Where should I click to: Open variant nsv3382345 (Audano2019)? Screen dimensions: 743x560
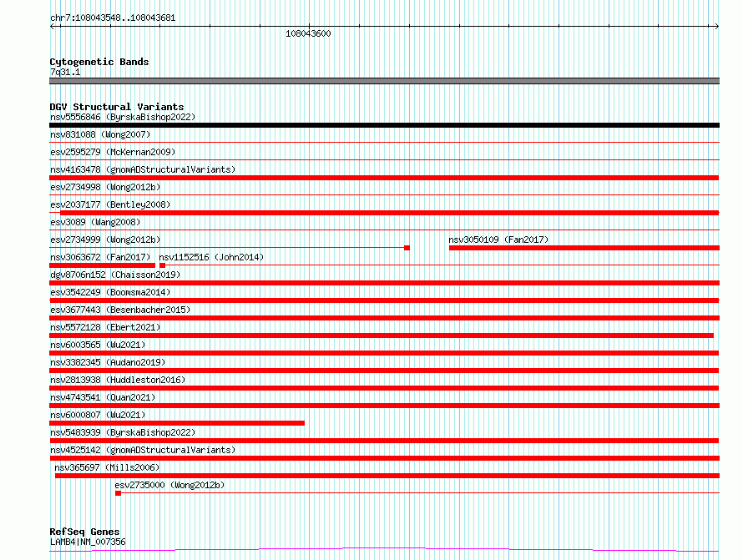pos(108,362)
